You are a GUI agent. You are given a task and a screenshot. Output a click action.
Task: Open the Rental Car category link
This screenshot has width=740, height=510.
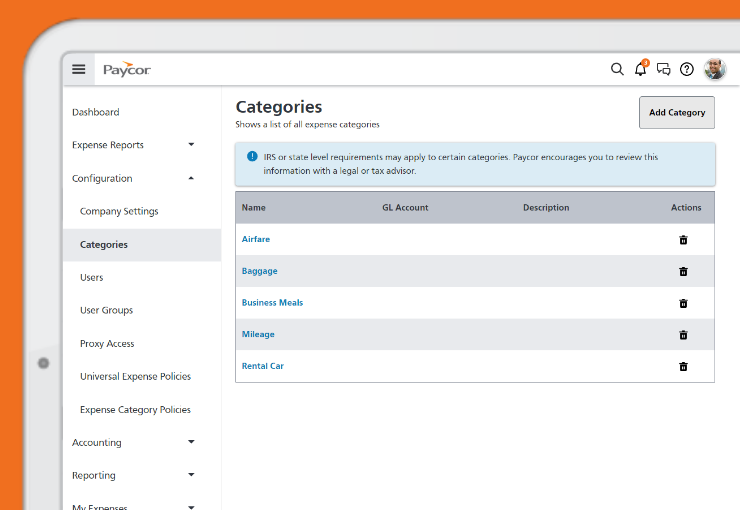tap(263, 366)
